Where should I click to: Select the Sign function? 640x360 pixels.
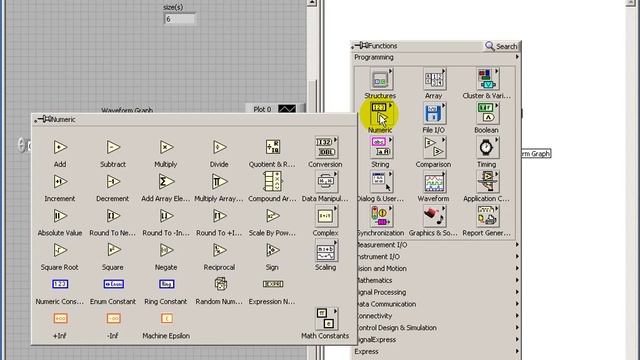(272, 250)
